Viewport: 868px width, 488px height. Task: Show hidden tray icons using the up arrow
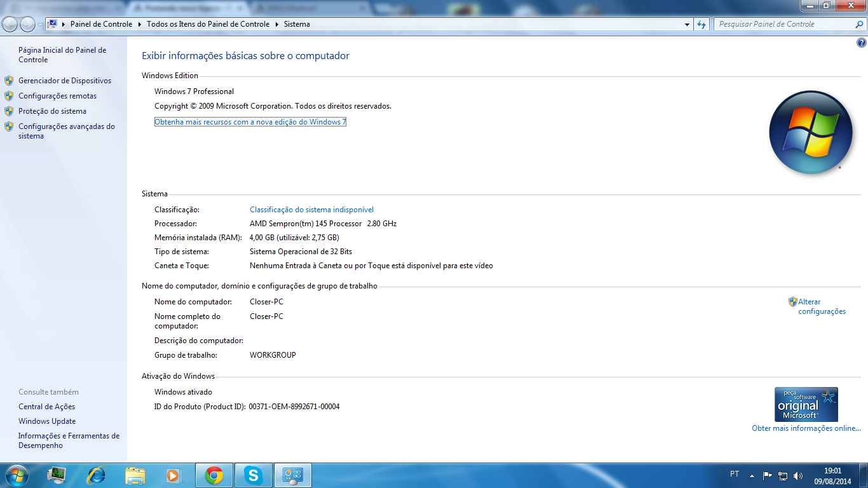752,475
